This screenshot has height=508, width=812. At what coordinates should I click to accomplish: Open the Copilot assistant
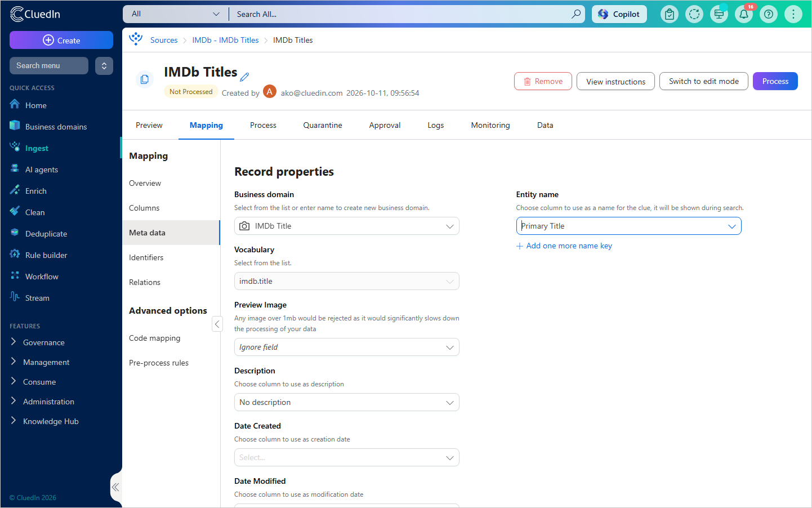(619, 14)
